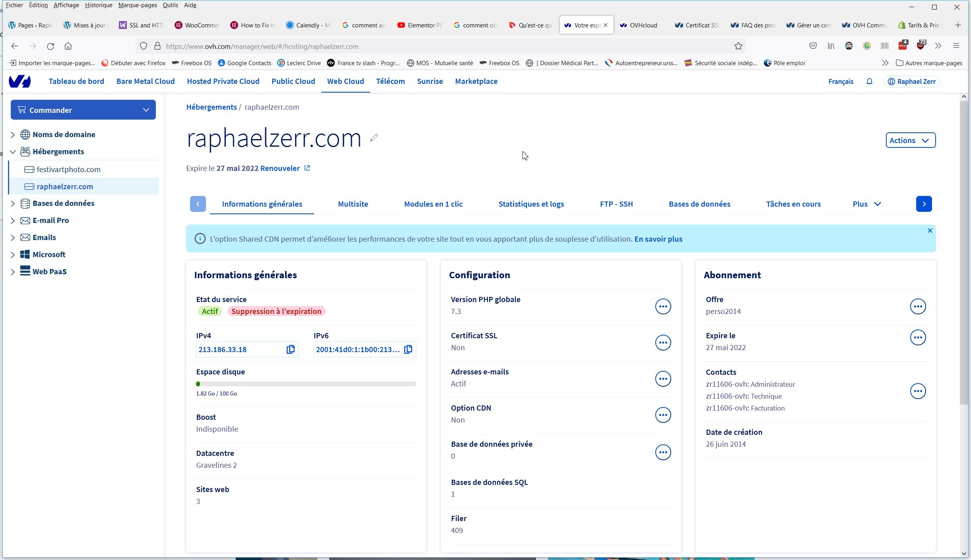This screenshot has width=971, height=560.
Task: Click the Renouveler link
Action: click(x=280, y=168)
